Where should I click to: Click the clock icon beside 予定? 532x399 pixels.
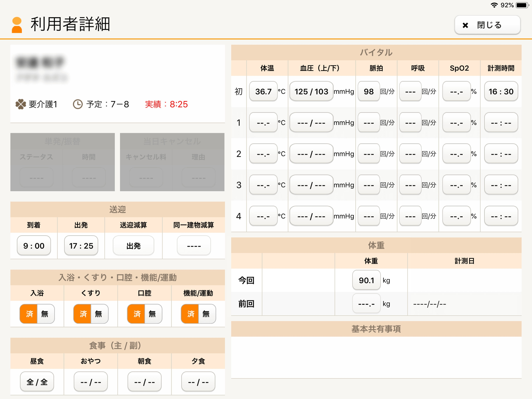click(x=78, y=104)
